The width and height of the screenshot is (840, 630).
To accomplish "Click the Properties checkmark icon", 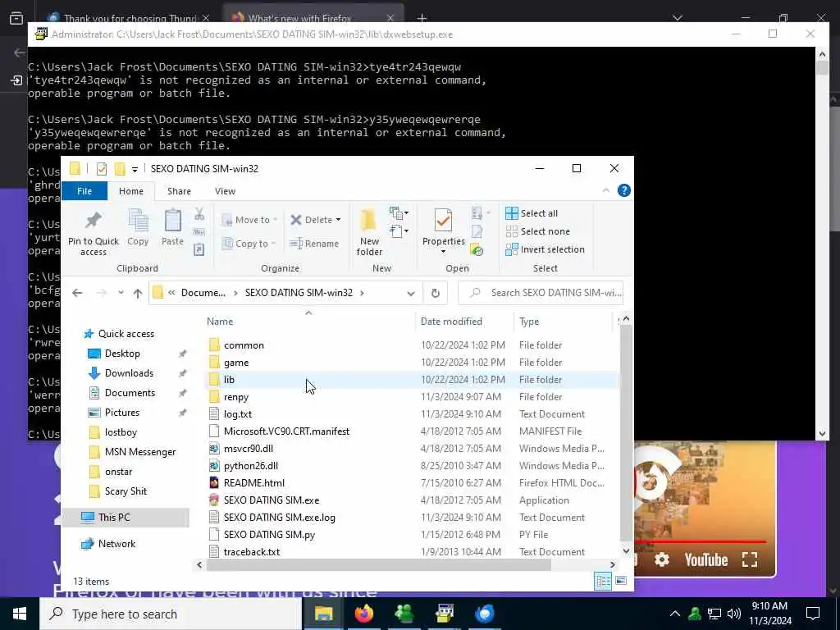I will pos(443,220).
